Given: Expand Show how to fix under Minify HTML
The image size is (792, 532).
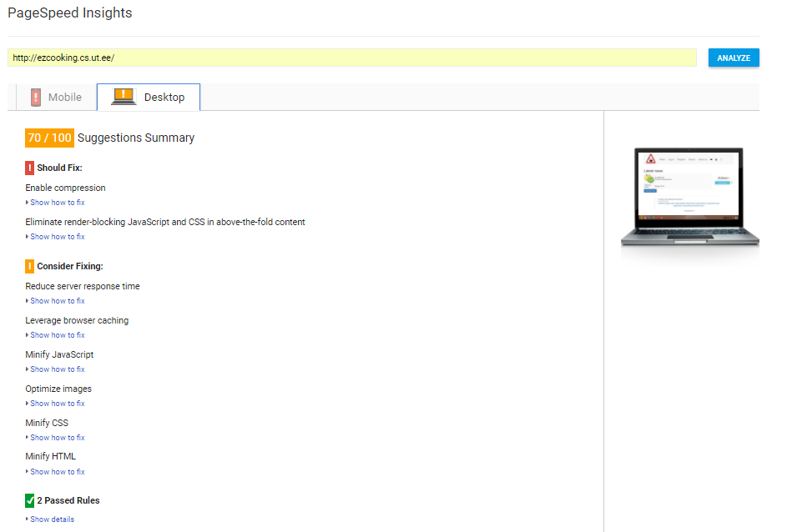Looking at the screenshot, I should (x=57, y=472).
